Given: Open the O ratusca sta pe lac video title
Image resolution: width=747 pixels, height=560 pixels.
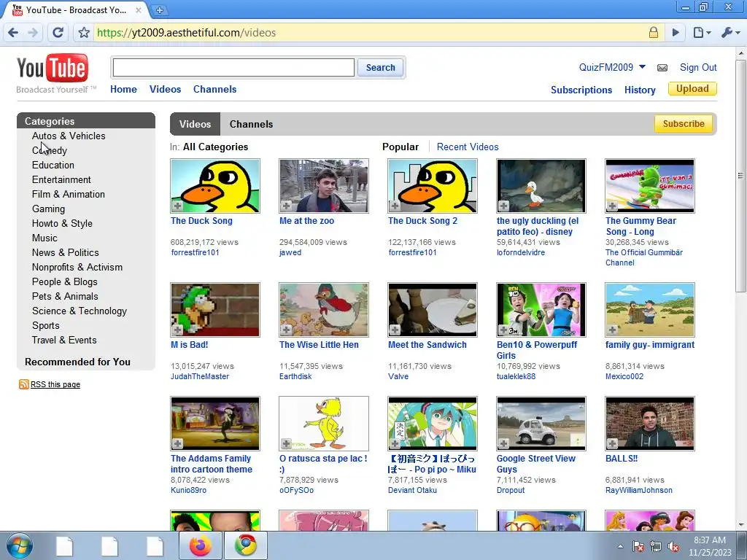Looking at the screenshot, I should click(323, 464).
